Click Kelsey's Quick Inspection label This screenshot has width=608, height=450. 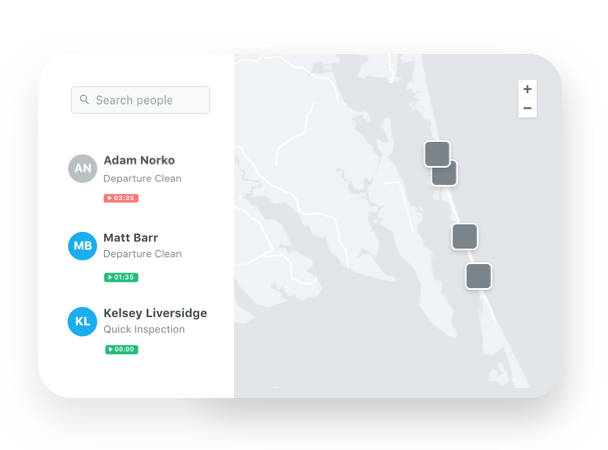144,329
